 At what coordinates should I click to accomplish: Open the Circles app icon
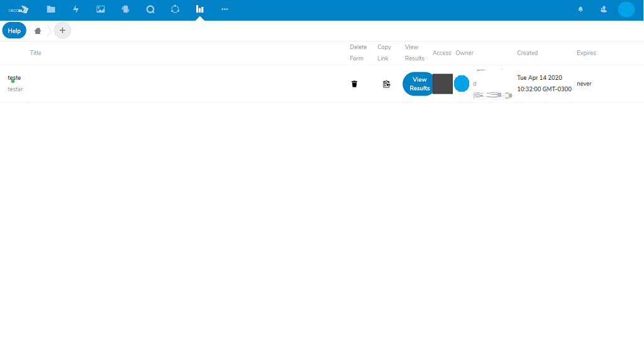(175, 9)
